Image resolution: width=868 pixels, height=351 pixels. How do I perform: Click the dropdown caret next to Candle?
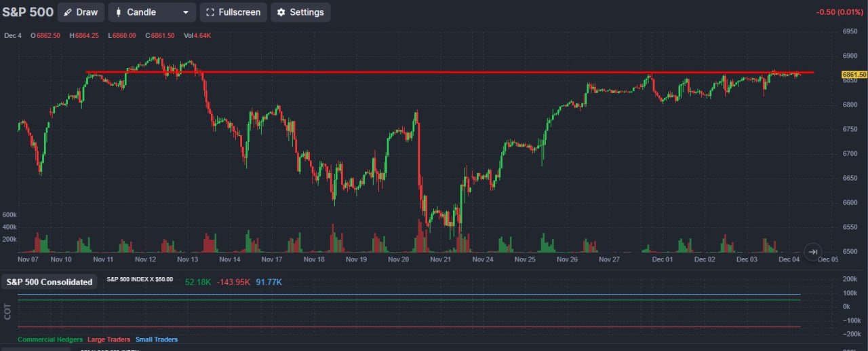click(186, 12)
